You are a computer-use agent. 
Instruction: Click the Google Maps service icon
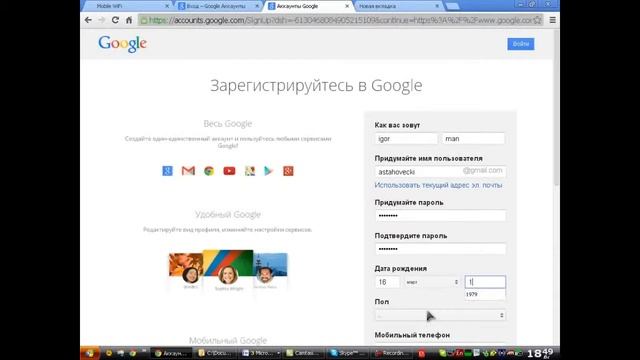click(250, 171)
